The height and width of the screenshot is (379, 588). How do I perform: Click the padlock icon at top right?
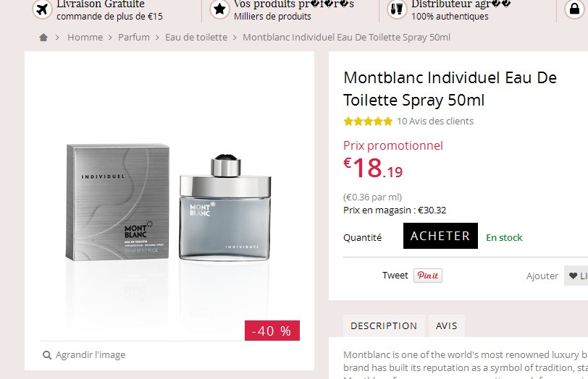click(574, 9)
